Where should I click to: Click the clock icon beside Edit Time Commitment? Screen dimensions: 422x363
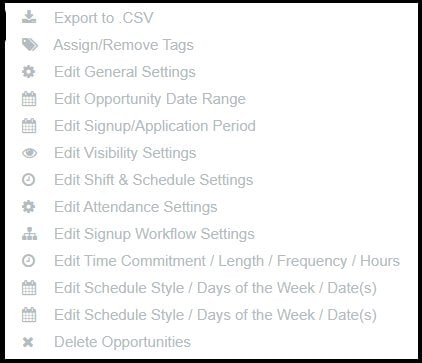coord(28,261)
